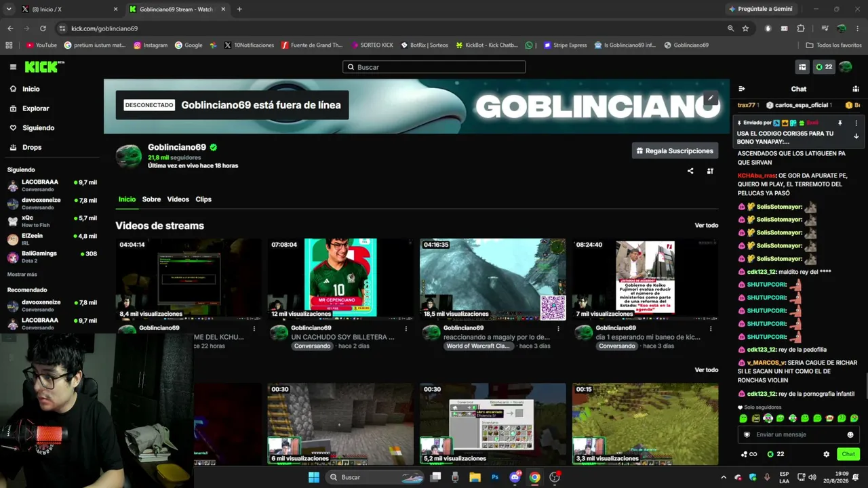
Task: Open xQc channel in the Siguiendo list
Action: tap(52, 221)
